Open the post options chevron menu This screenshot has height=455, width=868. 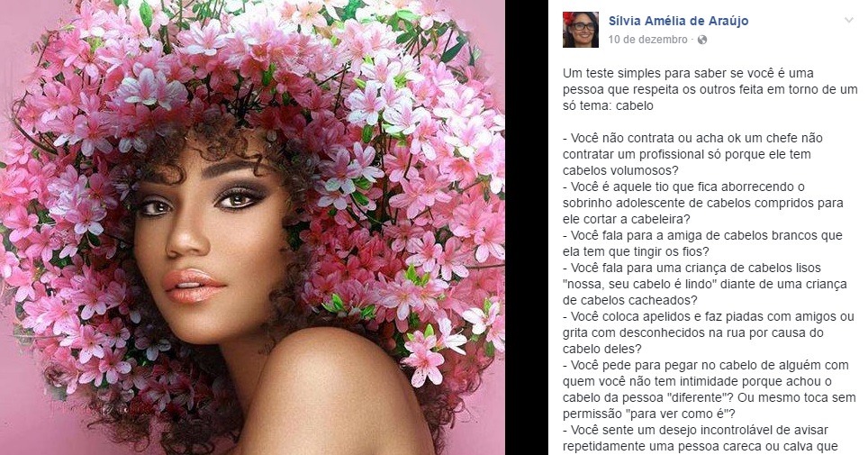(x=848, y=21)
